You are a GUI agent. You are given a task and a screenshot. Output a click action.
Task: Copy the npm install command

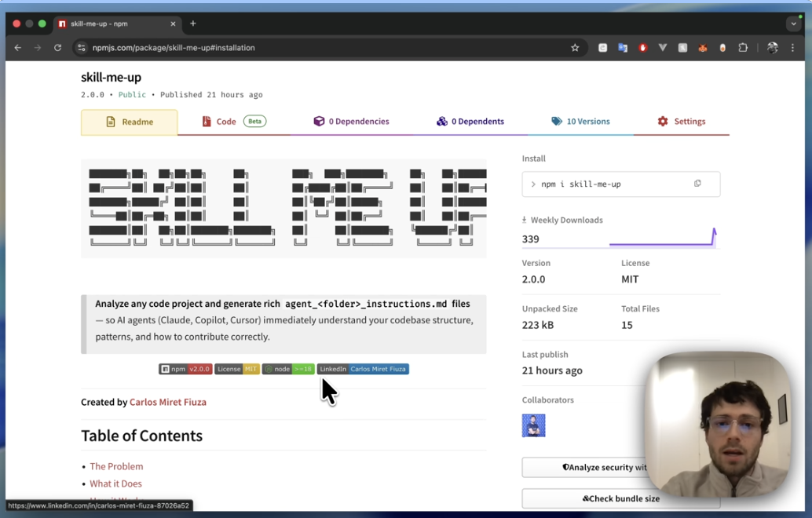click(x=697, y=183)
